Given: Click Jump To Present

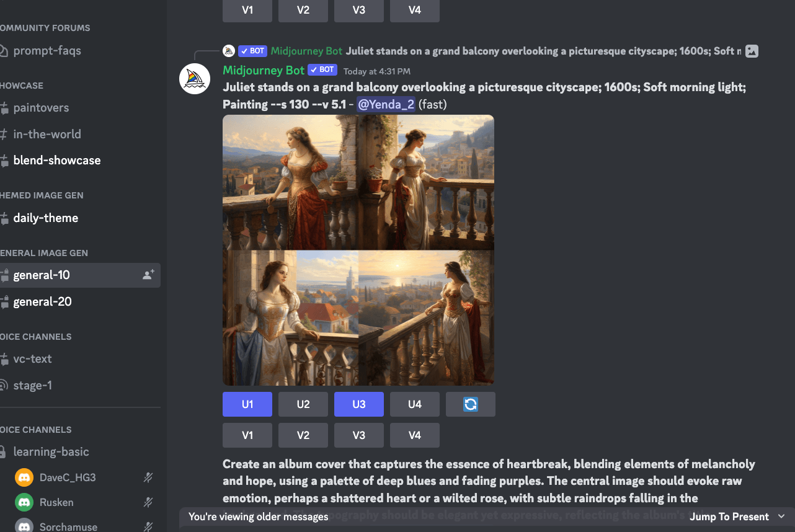Looking at the screenshot, I should pyautogui.click(x=729, y=516).
